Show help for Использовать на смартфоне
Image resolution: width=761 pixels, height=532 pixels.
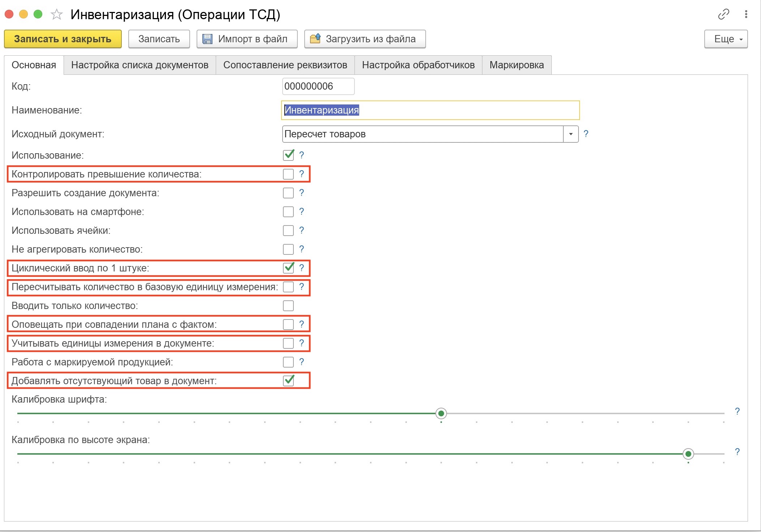301,211
